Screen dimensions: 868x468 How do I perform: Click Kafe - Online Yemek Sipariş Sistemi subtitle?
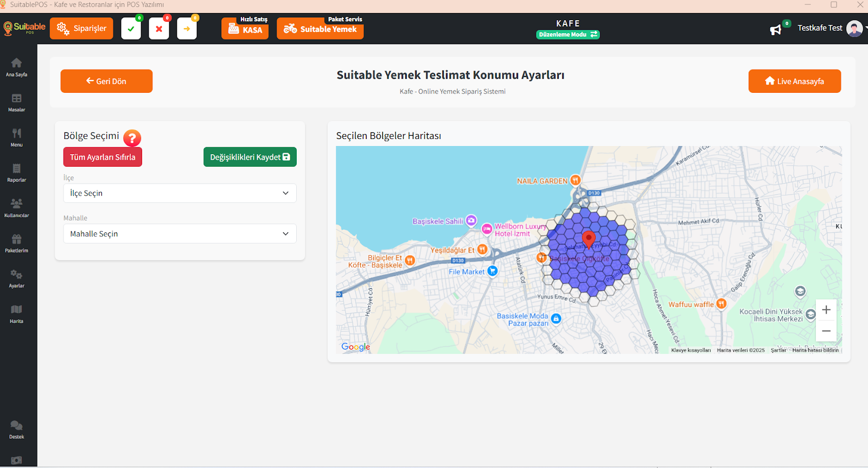452,91
